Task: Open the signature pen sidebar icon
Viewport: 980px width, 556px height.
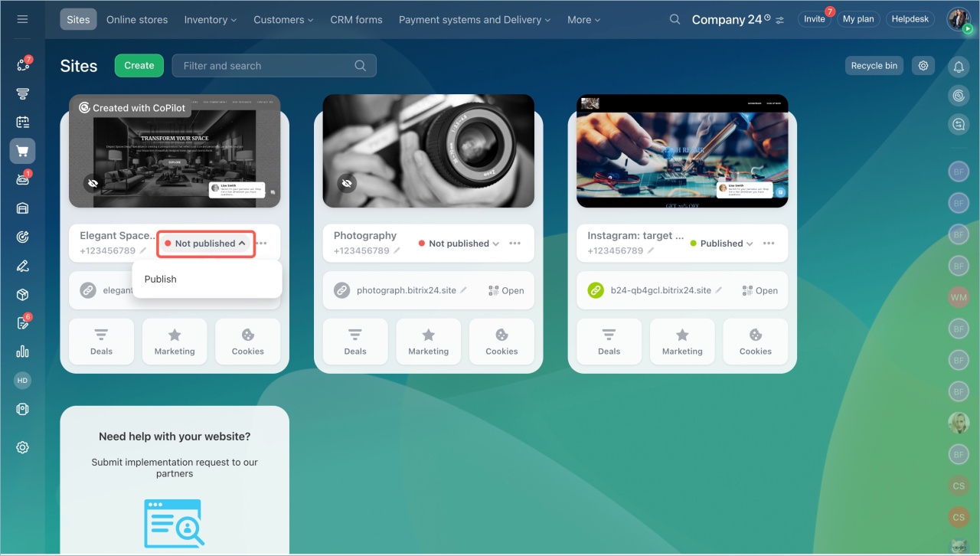Action: click(x=23, y=266)
